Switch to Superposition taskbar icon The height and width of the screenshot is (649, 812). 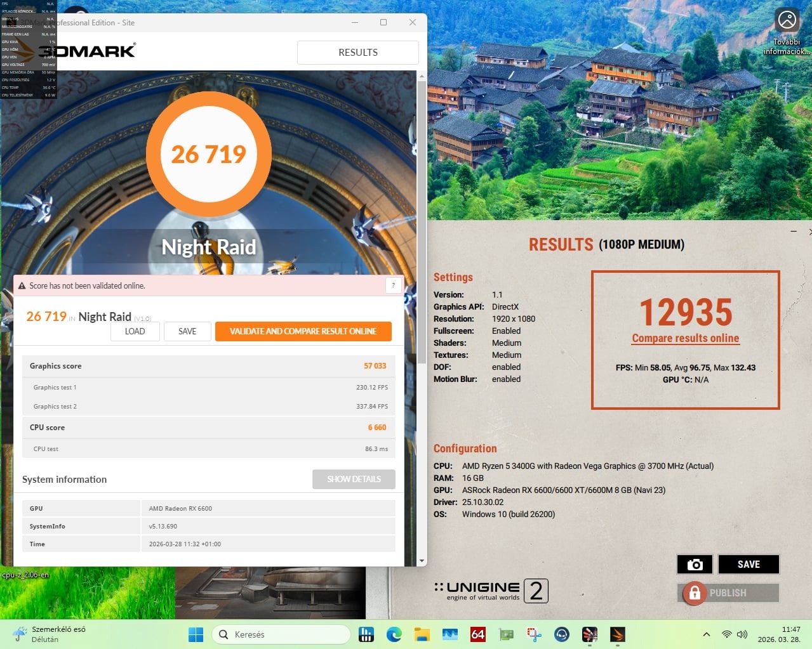[590, 634]
